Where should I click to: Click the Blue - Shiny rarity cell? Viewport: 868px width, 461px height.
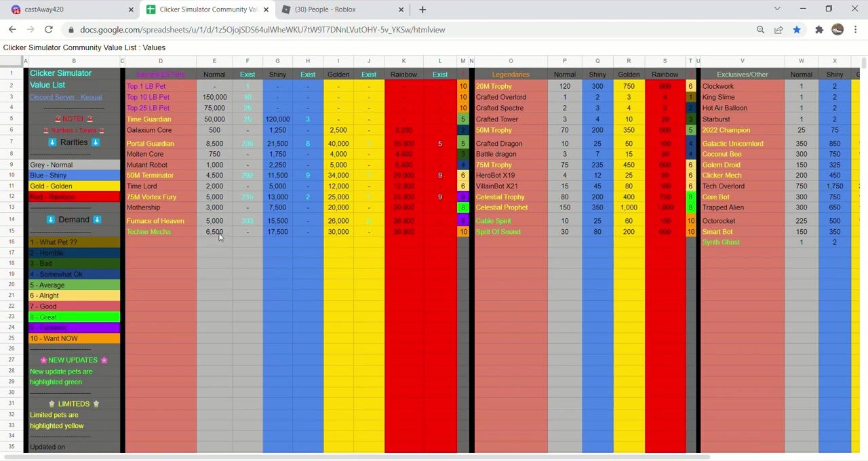[x=74, y=175]
